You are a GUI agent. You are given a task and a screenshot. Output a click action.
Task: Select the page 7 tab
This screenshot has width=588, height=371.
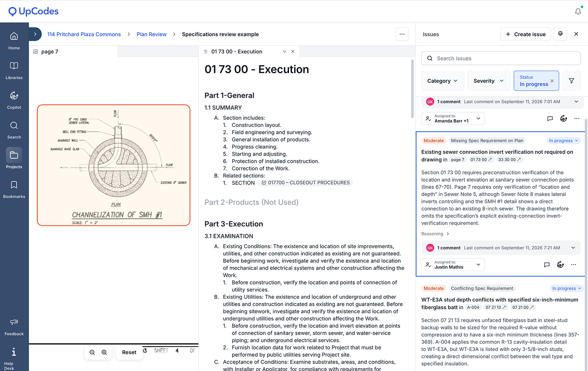(73, 51)
